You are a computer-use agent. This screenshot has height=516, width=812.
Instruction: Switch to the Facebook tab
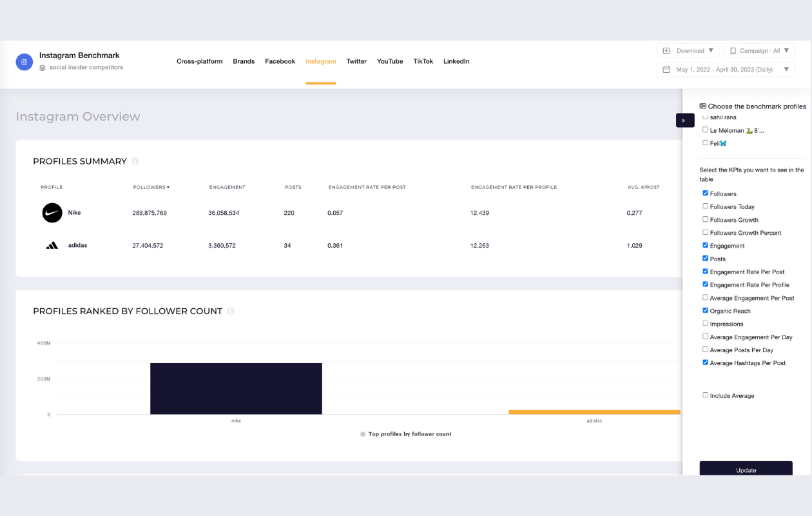pyautogui.click(x=280, y=61)
